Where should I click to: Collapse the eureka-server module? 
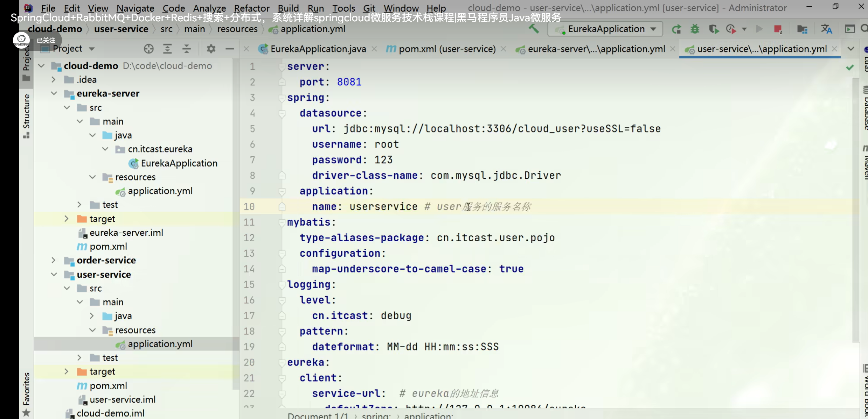tap(54, 93)
